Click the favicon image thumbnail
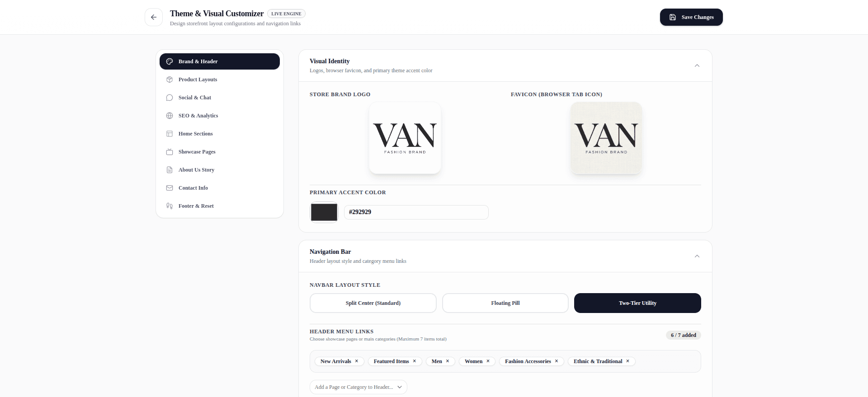The width and height of the screenshot is (868, 397). click(606, 138)
